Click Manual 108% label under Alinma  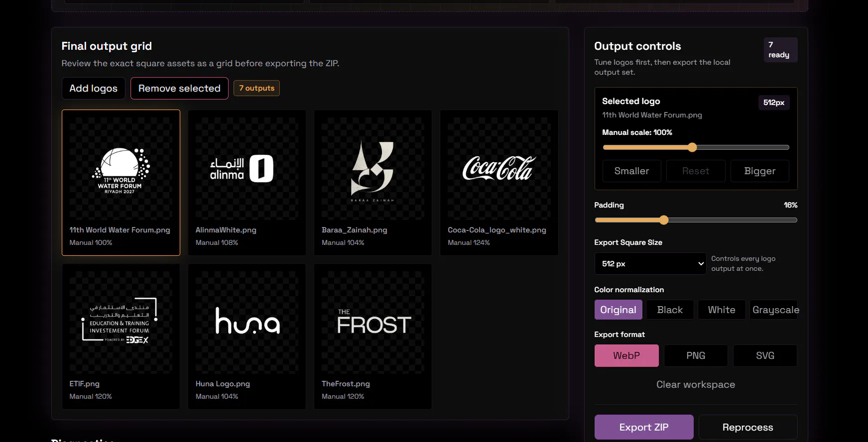(x=217, y=242)
